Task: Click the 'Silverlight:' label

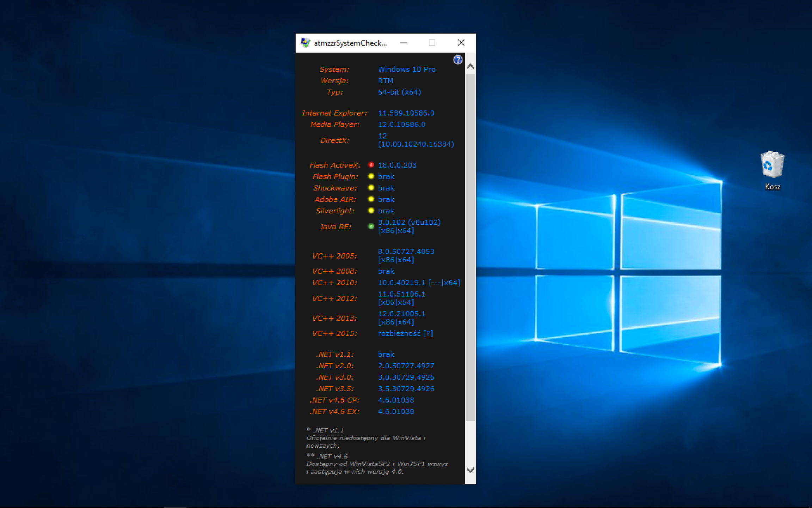Action: 335,211
